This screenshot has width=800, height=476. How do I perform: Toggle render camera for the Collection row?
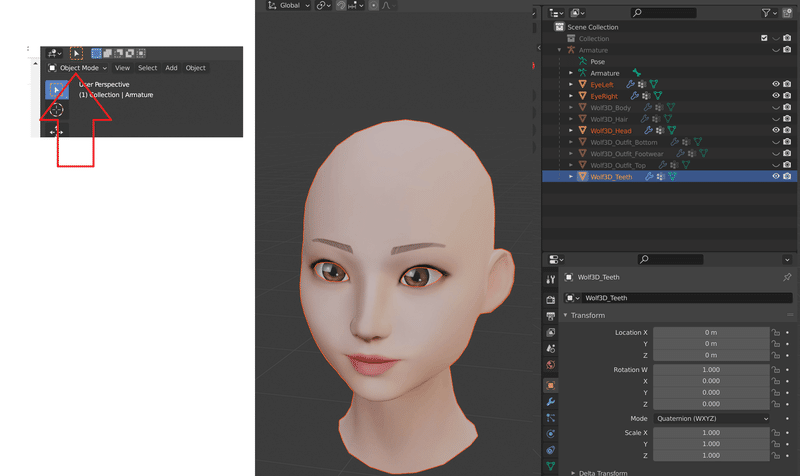coord(787,38)
